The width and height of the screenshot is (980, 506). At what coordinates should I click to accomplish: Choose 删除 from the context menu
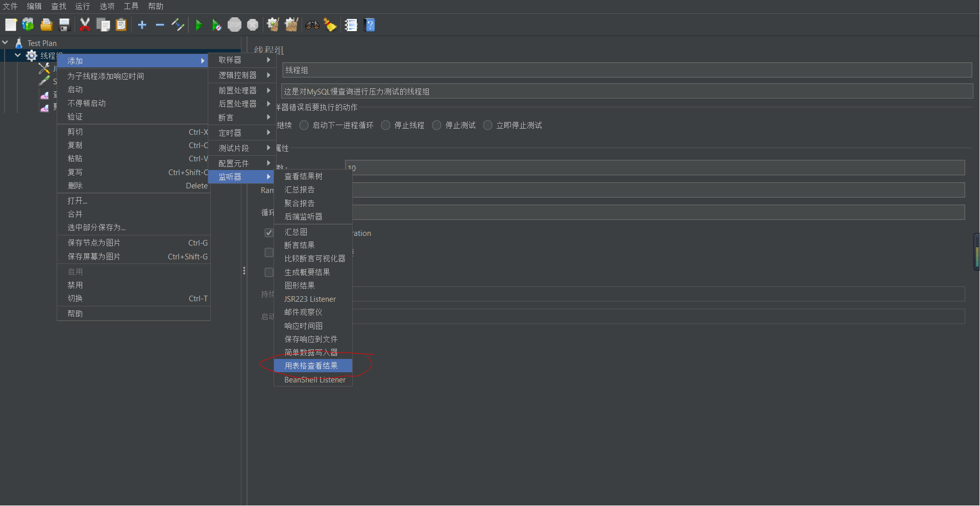pyautogui.click(x=134, y=186)
